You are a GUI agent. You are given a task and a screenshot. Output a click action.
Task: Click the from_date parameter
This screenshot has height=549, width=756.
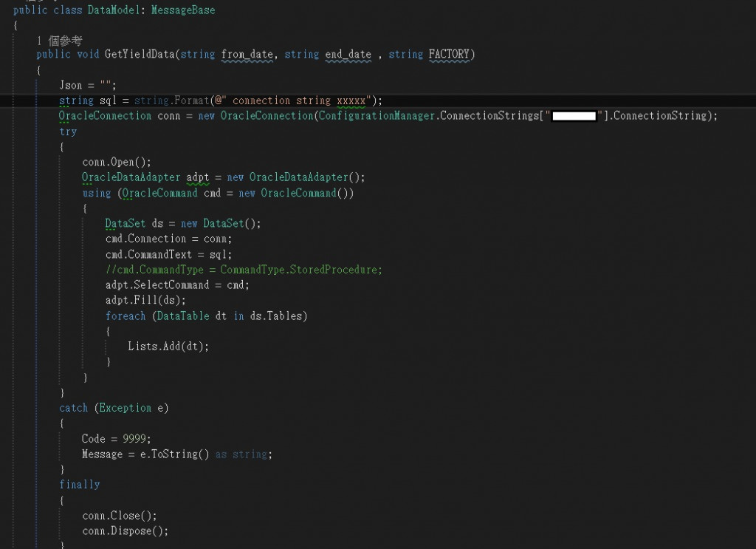click(x=247, y=55)
